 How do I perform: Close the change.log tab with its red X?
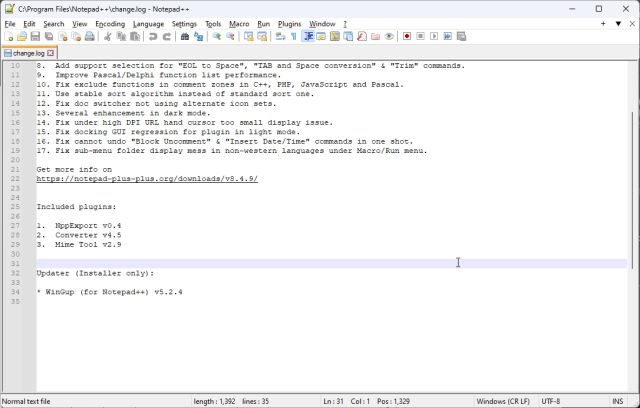51,53
